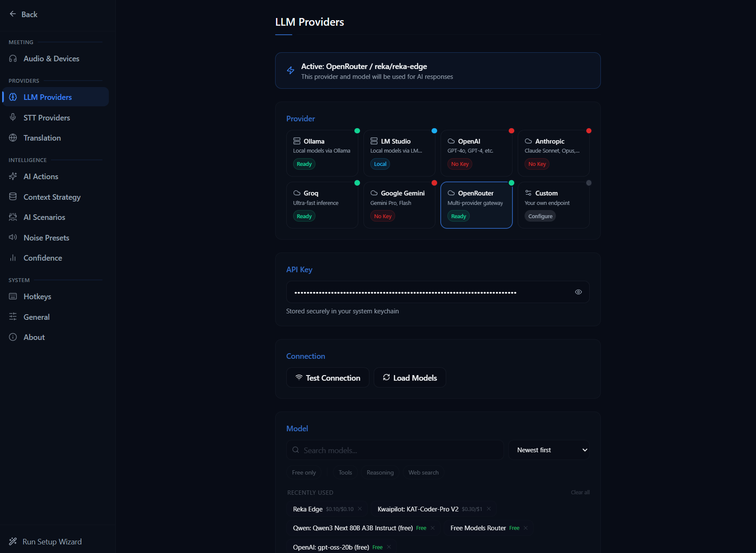The width and height of the screenshot is (756, 553).
Task: Open the Newest first sort dropdown
Action: tap(549, 450)
